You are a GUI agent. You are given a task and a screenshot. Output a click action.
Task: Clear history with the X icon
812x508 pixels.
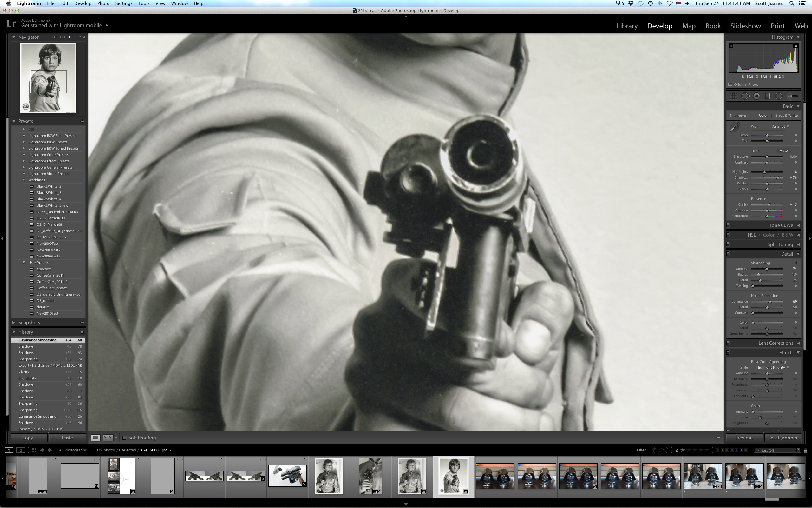click(82, 332)
